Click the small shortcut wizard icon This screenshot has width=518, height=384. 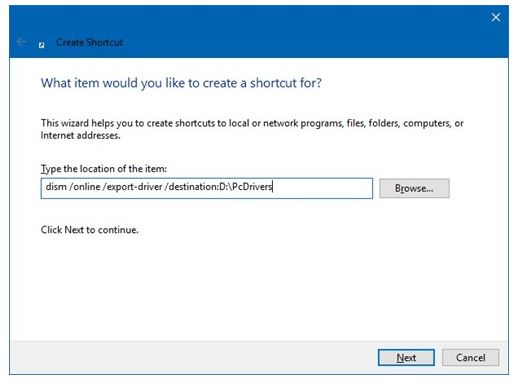click(x=41, y=45)
